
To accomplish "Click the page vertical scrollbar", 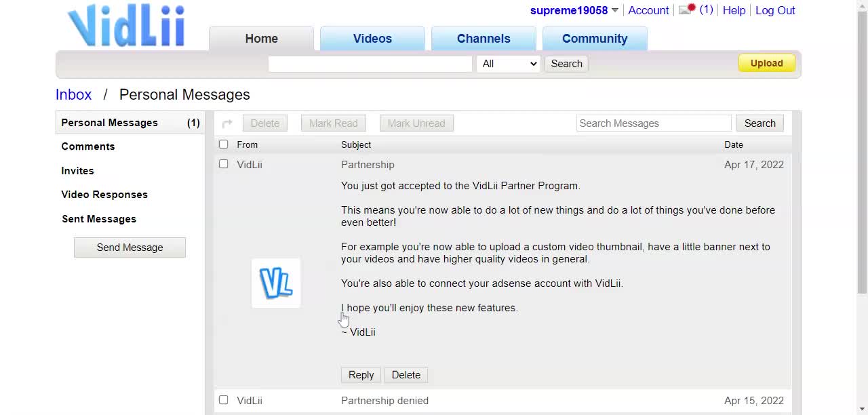I will [x=862, y=153].
